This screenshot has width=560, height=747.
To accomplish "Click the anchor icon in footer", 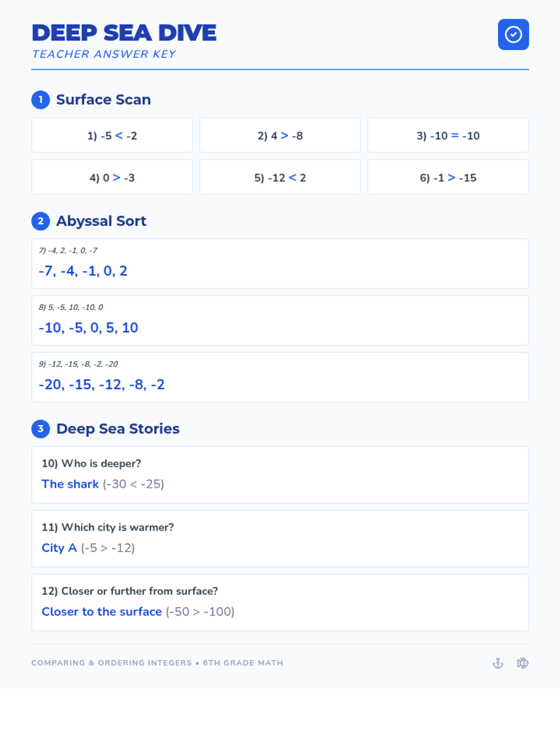I will [498, 663].
